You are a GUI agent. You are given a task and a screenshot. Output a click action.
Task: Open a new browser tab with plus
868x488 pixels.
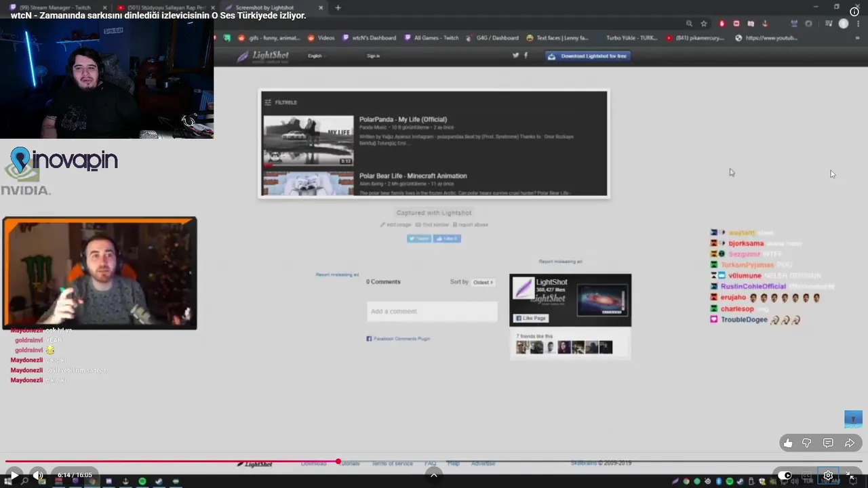[x=338, y=7]
